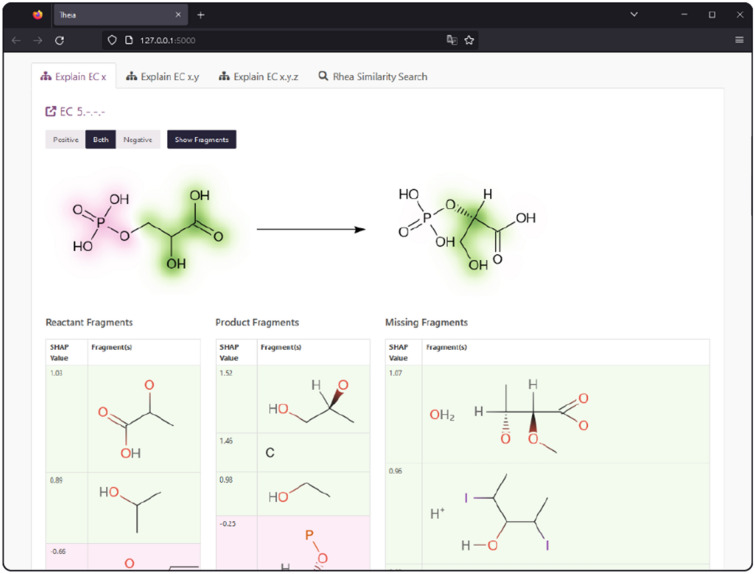
Task: Select the Negative filter option
Action: (138, 140)
